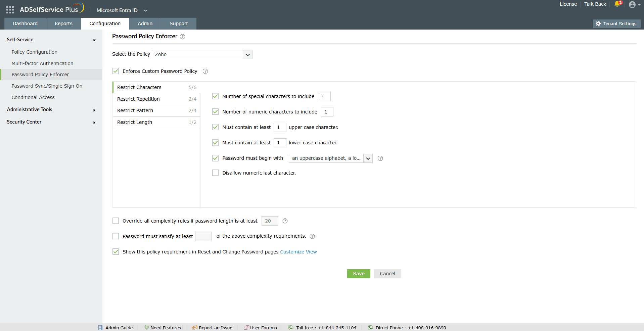
Task: Select the Restrict Length section
Action: click(156, 122)
